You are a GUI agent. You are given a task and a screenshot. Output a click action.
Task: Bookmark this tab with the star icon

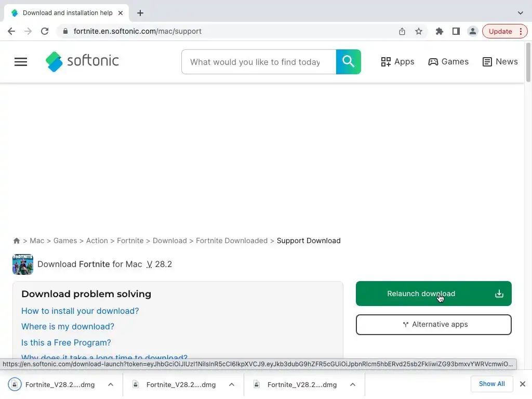pyautogui.click(x=419, y=31)
